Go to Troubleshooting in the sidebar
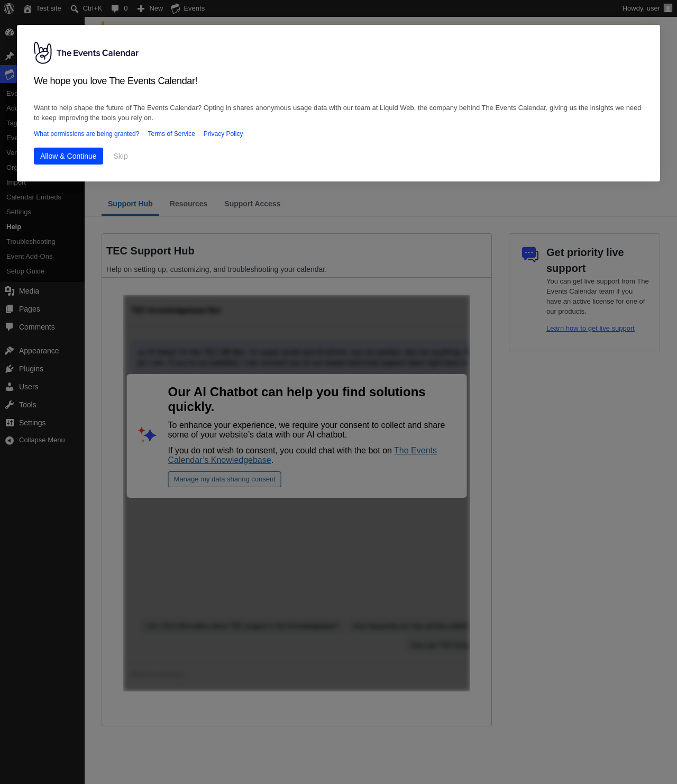The image size is (677, 784). point(31,242)
